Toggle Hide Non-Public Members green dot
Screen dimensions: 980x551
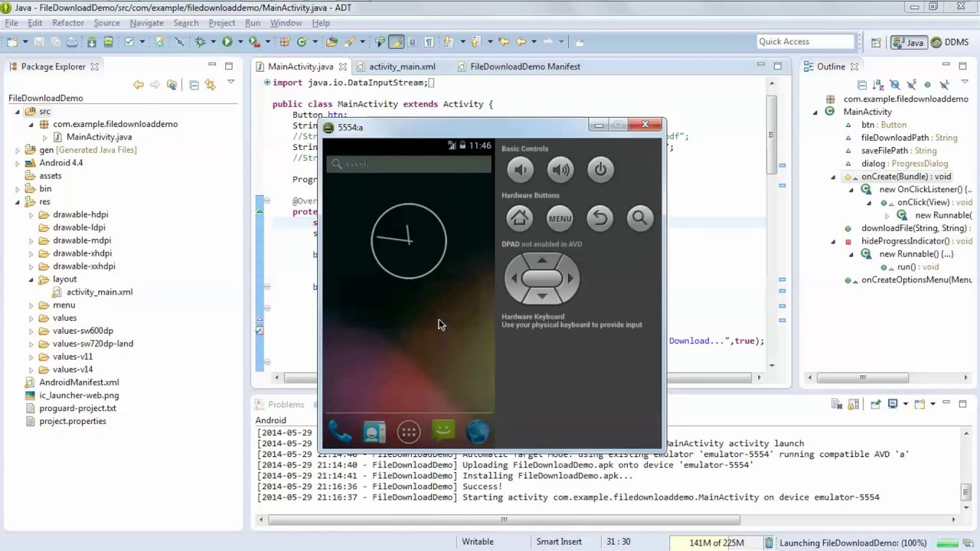click(x=927, y=85)
